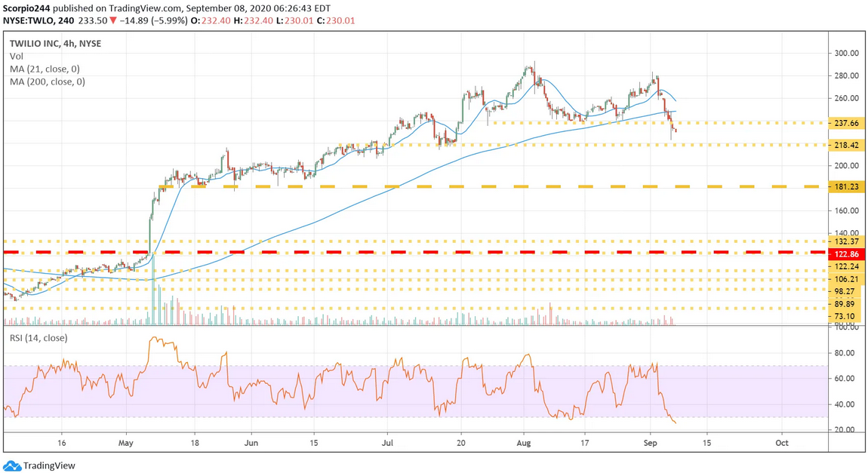
Task: Click the Oct date axis label
Action: pos(782,443)
